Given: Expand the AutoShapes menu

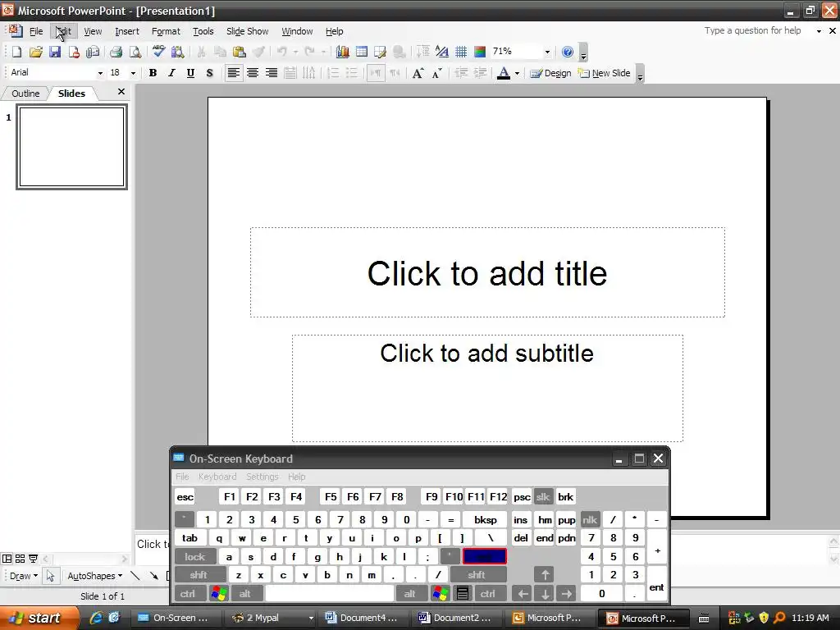Looking at the screenshot, I should 95,576.
